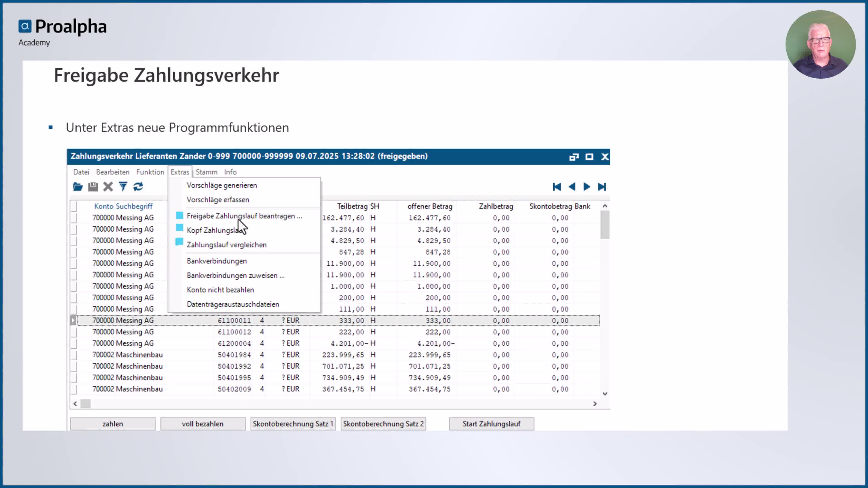868x488 pixels.
Task: Click the horizontal scrollbar thumb
Action: 86,404
